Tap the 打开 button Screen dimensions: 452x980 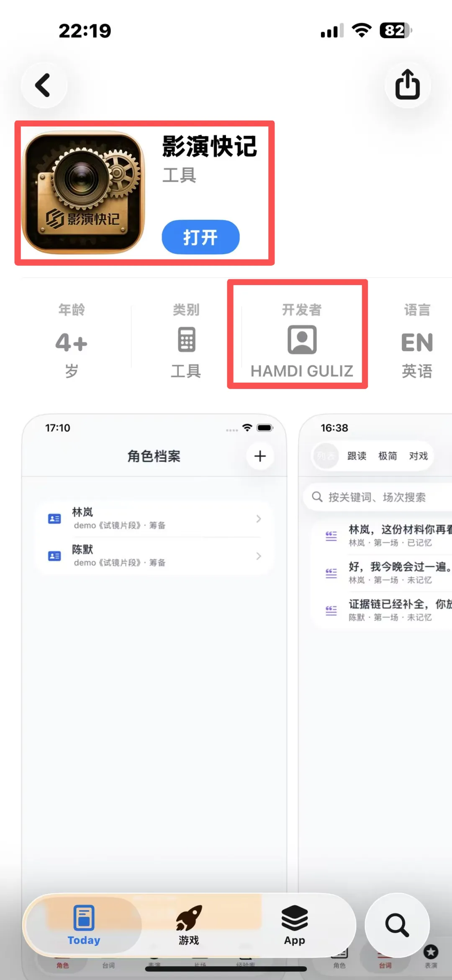(x=200, y=237)
